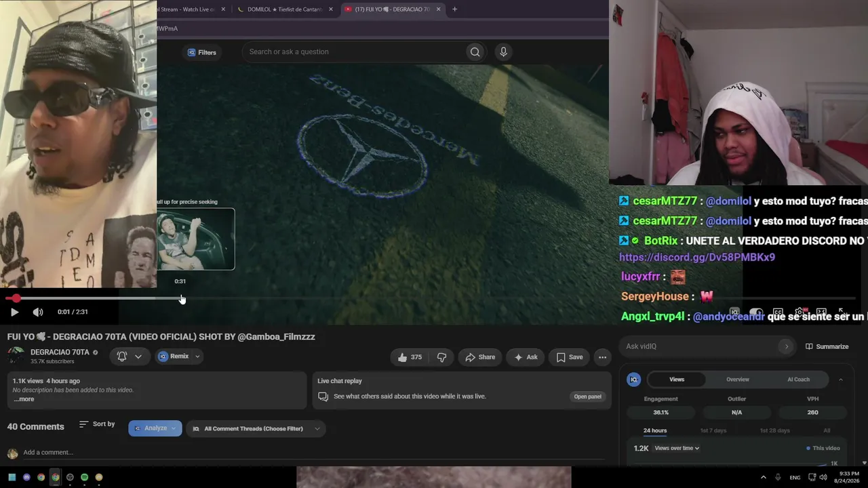
Task: Share the video
Action: (479, 357)
